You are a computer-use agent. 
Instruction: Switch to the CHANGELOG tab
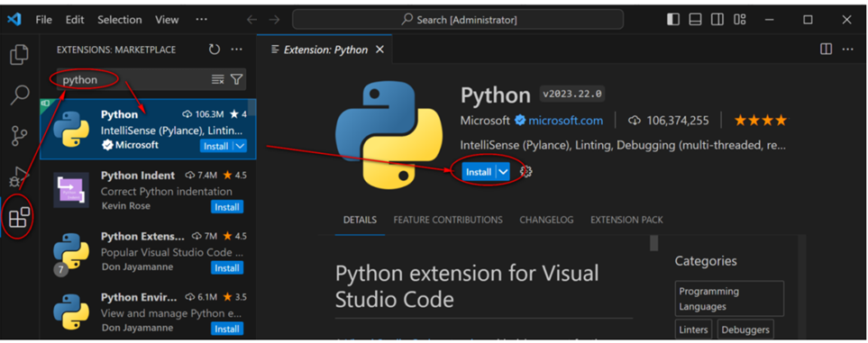tap(546, 220)
